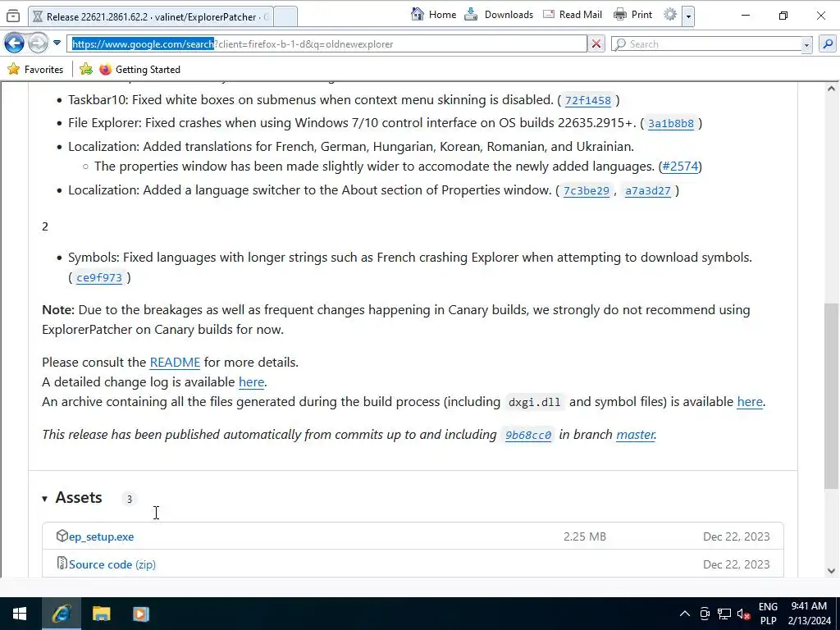This screenshot has width=840, height=630.
Task: Open File Explorer from the taskbar
Action: pos(101,614)
